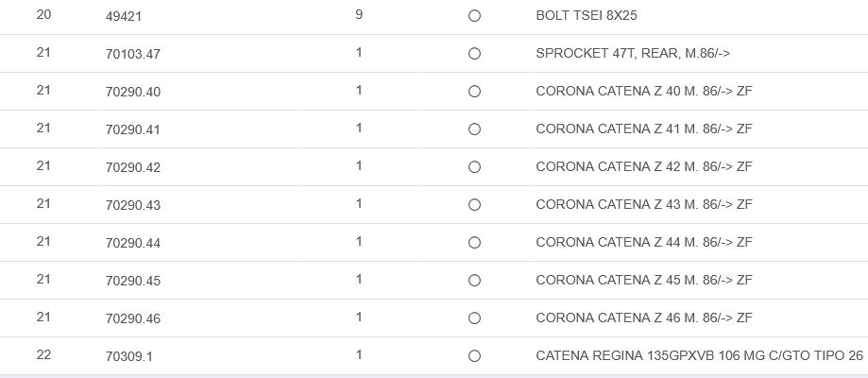Image resolution: width=868 pixels, height=378 pixels.
Task: Select the circle in the SPROCKET 47T row
Action: click(474, 54)
